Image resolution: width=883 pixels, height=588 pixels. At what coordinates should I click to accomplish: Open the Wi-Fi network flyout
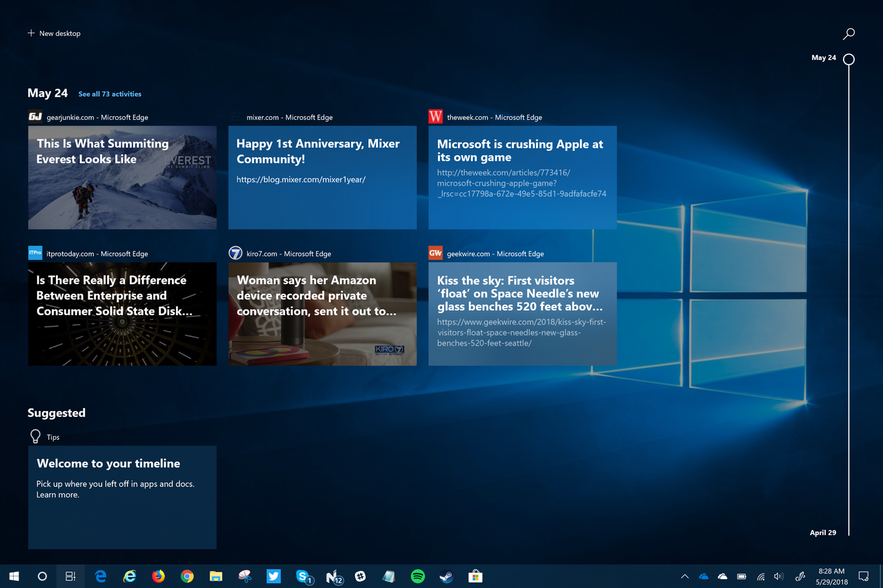[760, 576]
